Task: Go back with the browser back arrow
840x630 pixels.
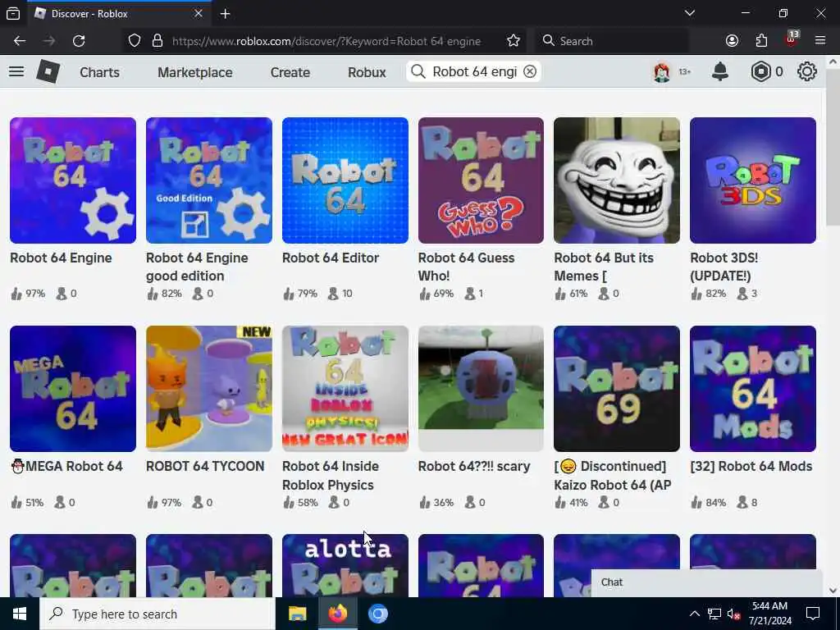Action: (x=20, y=41)
